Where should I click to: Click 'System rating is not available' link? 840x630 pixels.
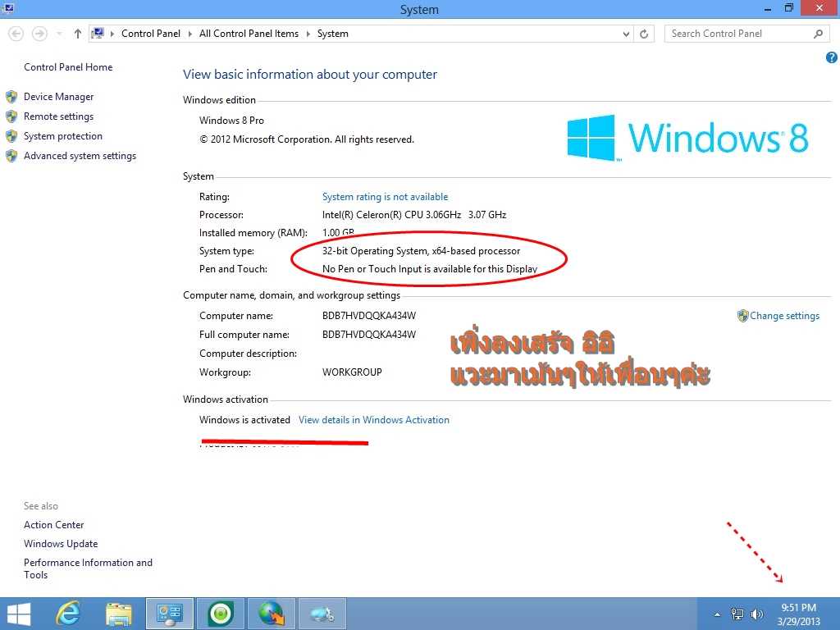pos(385,197)
